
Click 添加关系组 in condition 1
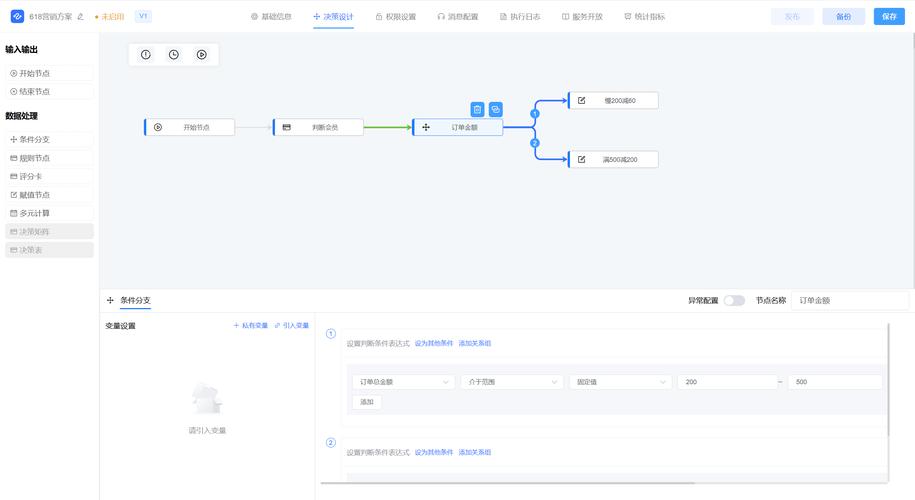coord(474,344)
